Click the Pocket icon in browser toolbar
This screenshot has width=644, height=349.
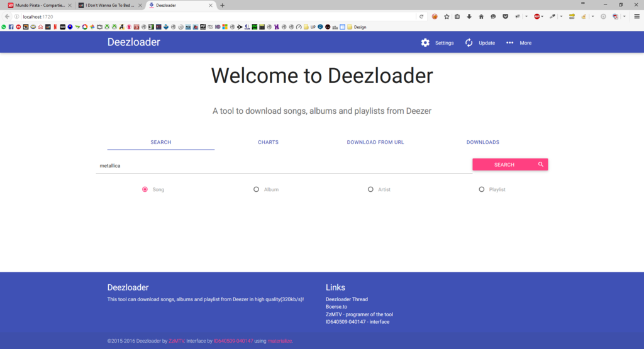click(x=505, y=16)
